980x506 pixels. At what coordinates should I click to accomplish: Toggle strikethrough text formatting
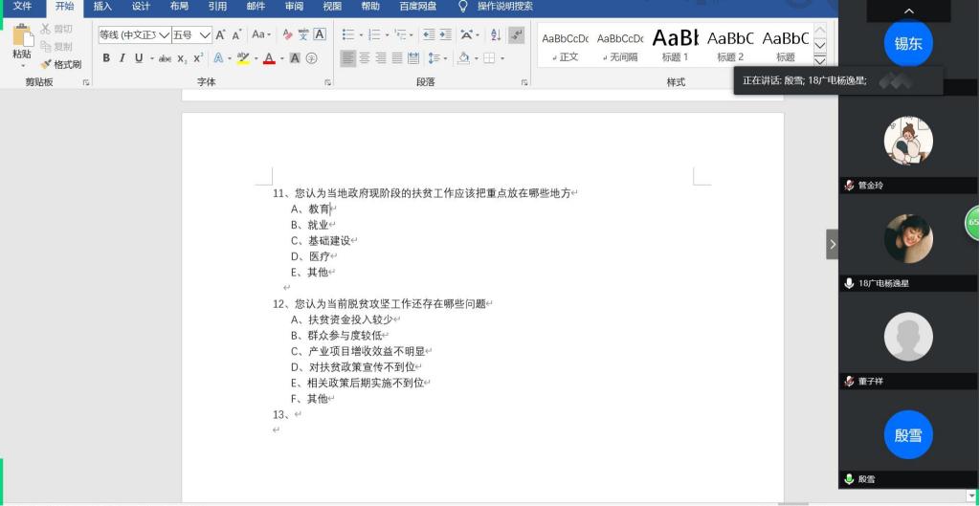pyautogui.click(x=165, y=58)
